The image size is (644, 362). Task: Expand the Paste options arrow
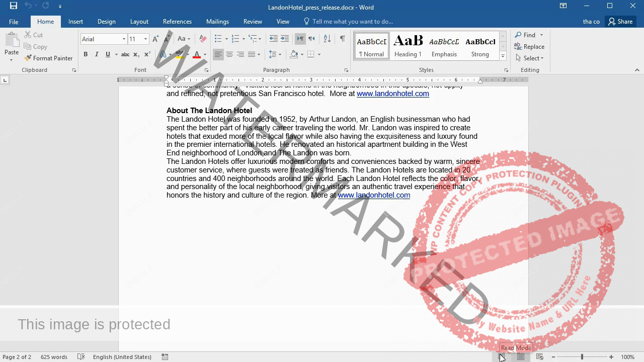pos(12,60)
